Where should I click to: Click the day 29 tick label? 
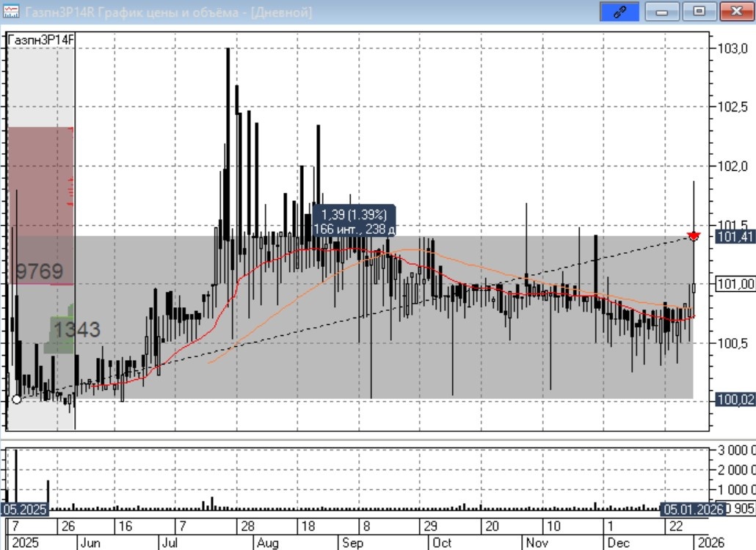click(430, 526)
